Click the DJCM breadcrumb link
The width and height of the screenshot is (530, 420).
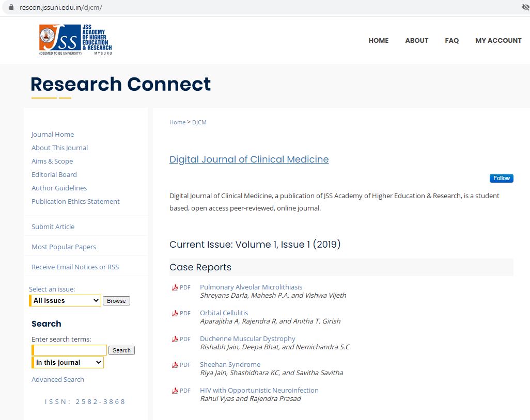(x=199, y=122)
